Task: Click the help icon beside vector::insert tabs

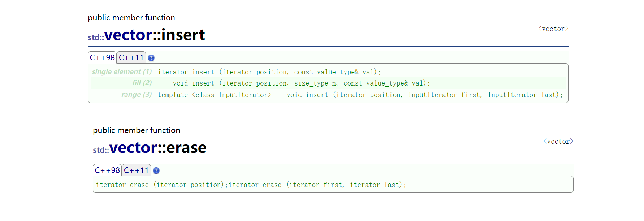Action: coord(151,58)
